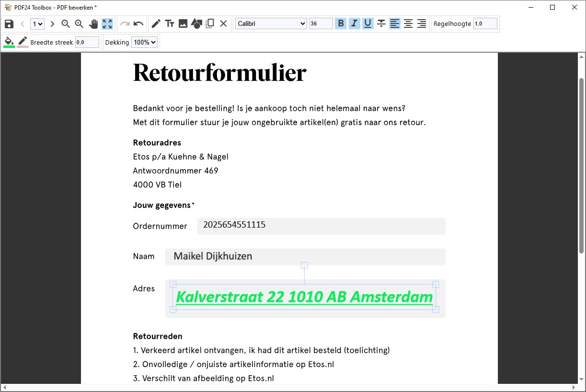
Task: Select the insert image tool
Action: 183,23
